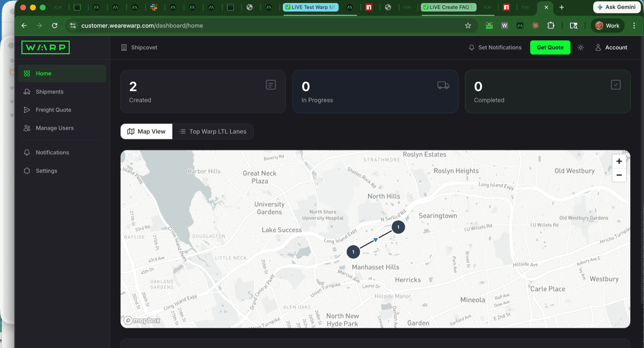This screenshot has height=348, width=644.
Task: Switch to LIVE Create FAQ tab
Action: pyautogui.click(x=448, y=7)
